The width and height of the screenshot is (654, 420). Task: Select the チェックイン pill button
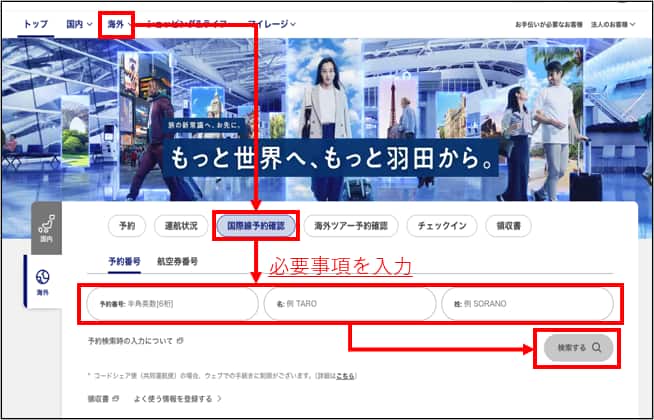(x=442, y=226)
